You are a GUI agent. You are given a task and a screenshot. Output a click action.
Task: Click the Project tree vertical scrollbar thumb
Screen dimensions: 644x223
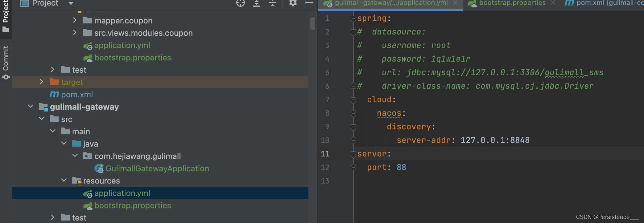coord(312,23)
